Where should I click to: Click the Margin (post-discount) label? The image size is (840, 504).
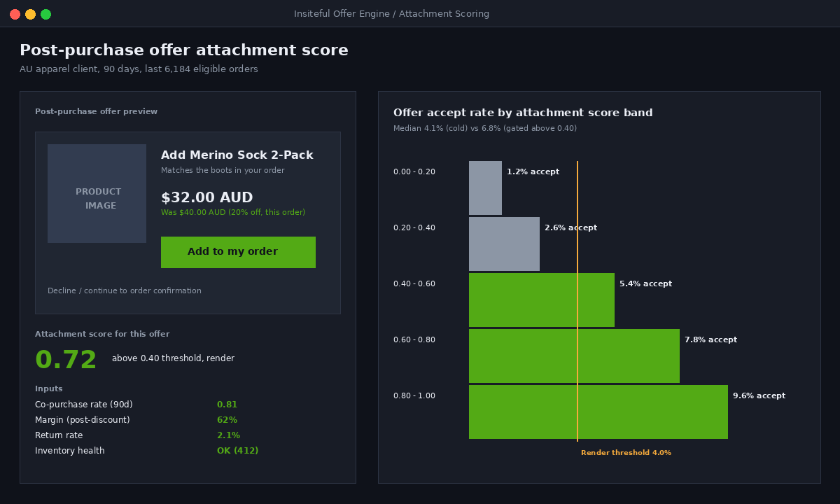pos(82,420)
